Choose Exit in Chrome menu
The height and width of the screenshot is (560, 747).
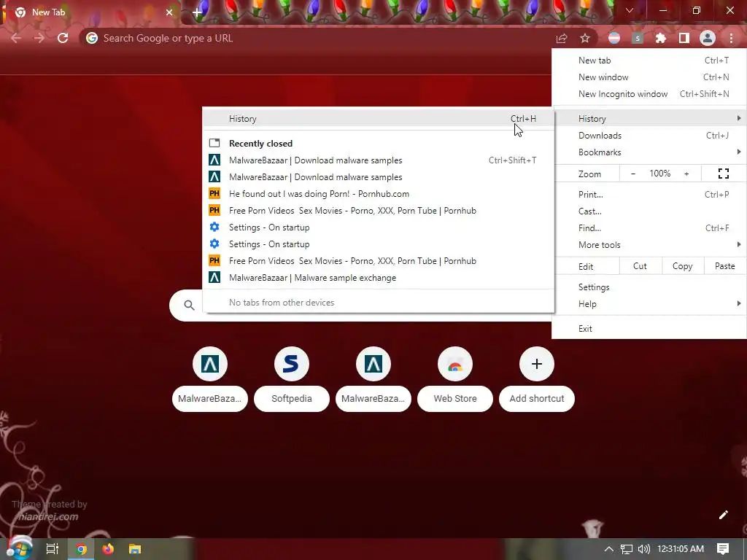point(649,329)
